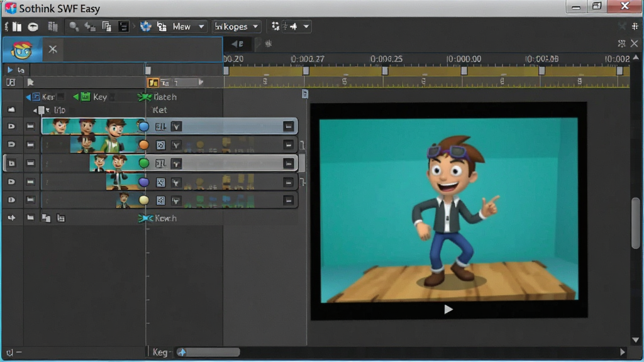Click the Keg label at the bottom
This screenshot has width=644, height=362.
point(160,352)
